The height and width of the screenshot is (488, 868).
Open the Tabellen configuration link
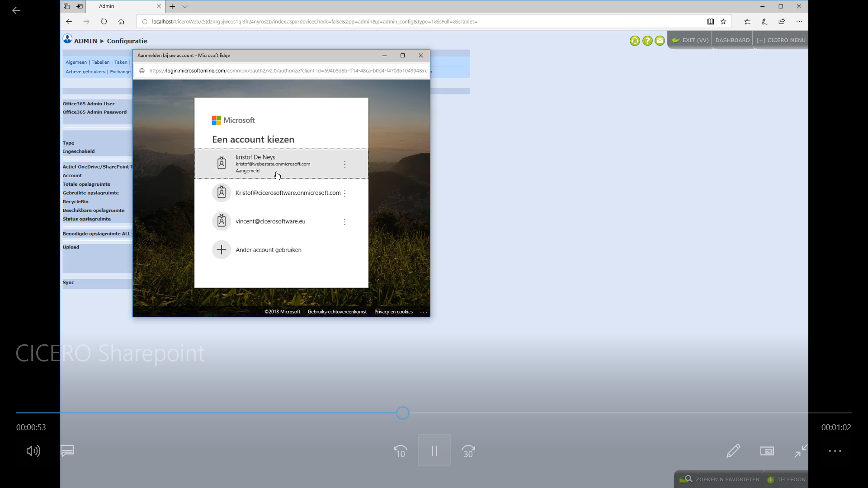pos(100,62)
